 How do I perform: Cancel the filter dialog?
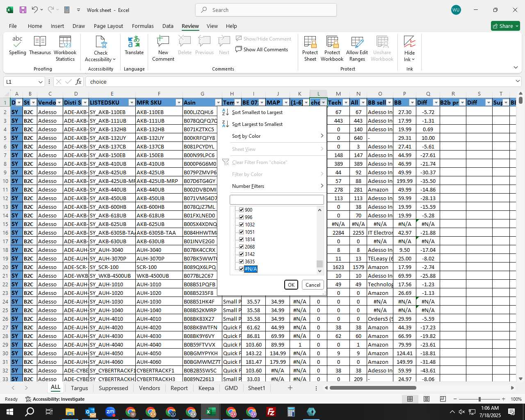point(313,285)
